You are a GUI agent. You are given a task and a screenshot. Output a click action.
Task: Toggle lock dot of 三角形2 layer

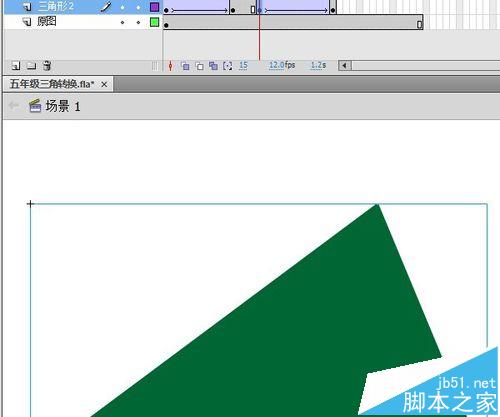coord(138,7)
